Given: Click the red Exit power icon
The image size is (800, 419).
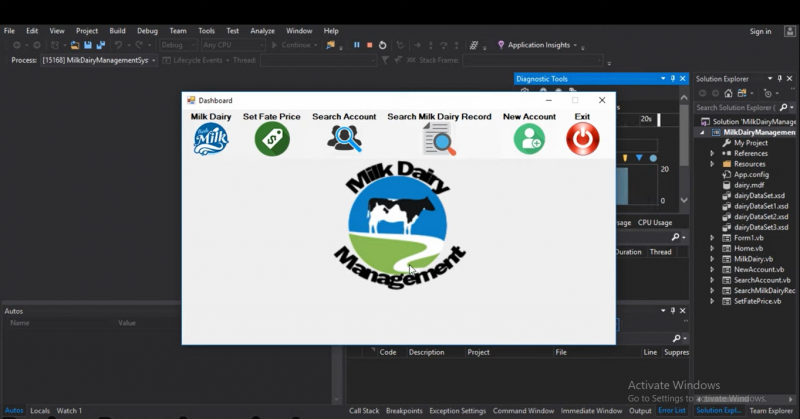Looking at the screenshot, I should tap(583, 139).
